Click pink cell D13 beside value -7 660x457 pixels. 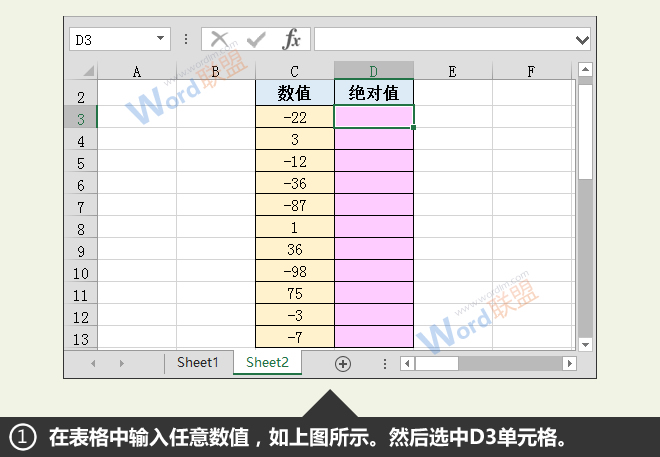click(x=374, y=337)
